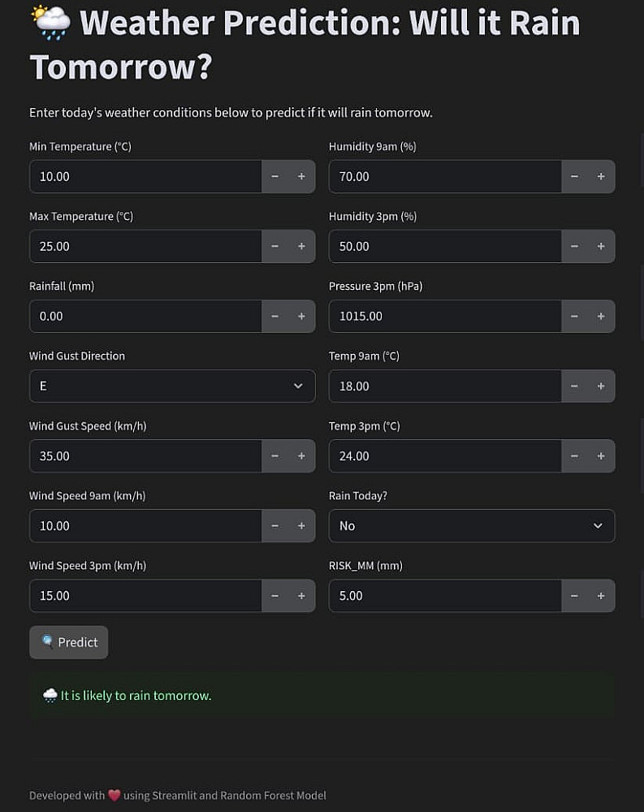
Task: Click the Rainfall input field
Action: 146,316
